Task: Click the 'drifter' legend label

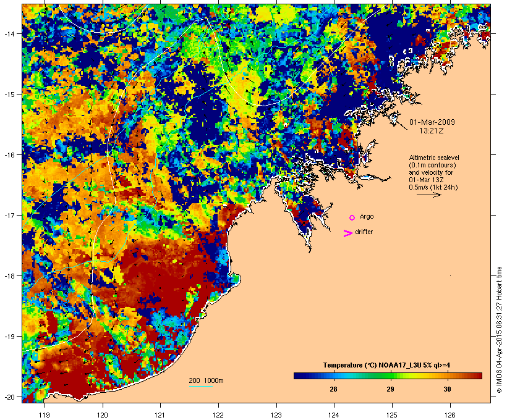Action: pos(364,232)
